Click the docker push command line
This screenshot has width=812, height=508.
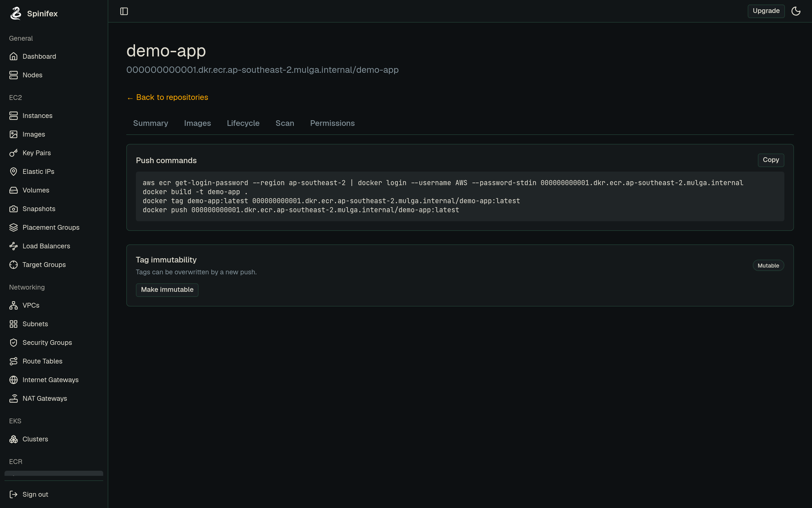pos(301,210)
